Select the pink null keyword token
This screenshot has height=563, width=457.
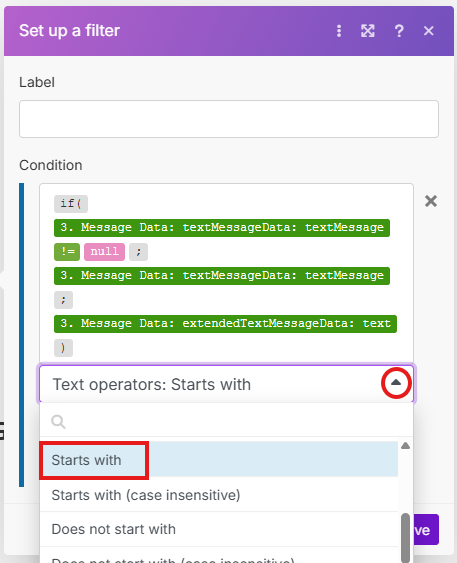(104, 252)
